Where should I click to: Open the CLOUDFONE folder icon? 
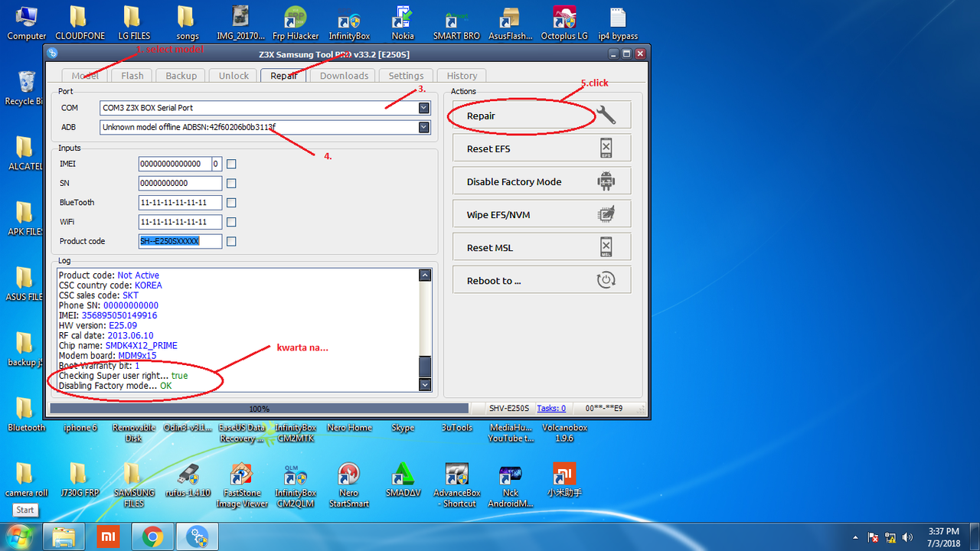click(x=80, y=24)
